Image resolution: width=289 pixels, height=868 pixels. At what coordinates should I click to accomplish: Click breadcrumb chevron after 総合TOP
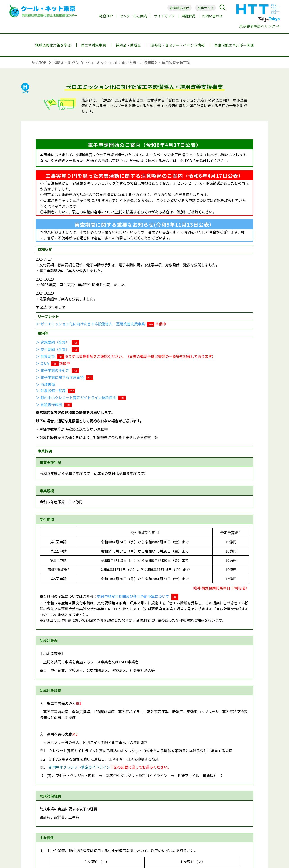click(50, 63)
